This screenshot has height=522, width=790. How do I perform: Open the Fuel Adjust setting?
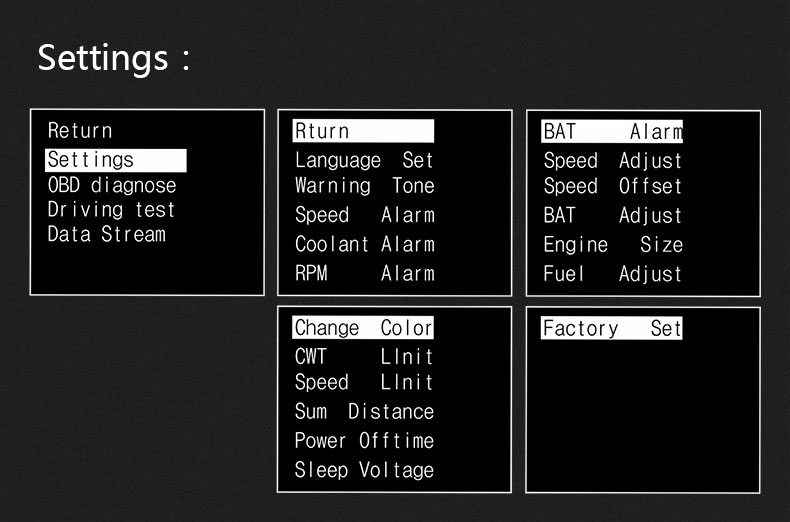tap(612, 274)
